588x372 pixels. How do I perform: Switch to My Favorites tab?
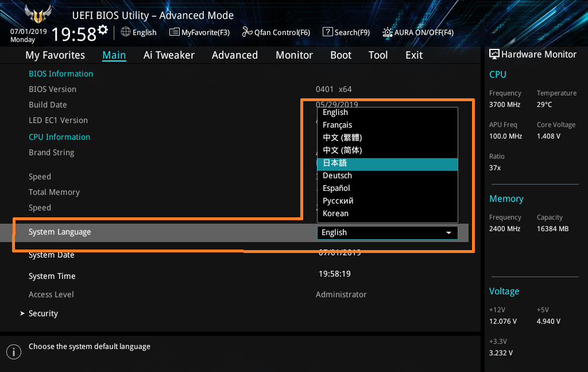pos(55,55)
